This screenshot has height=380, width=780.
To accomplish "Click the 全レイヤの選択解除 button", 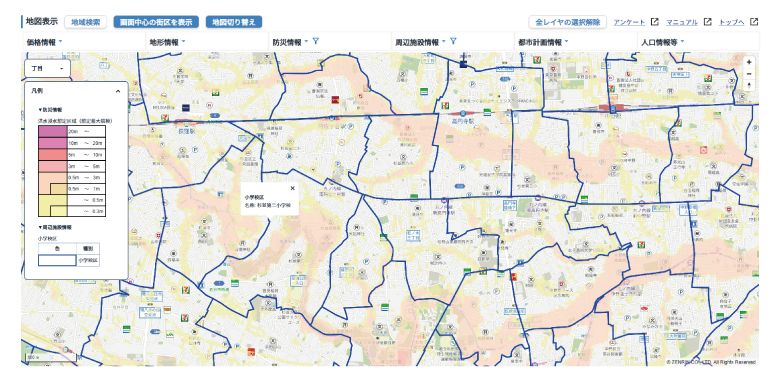I will (568, 22).
